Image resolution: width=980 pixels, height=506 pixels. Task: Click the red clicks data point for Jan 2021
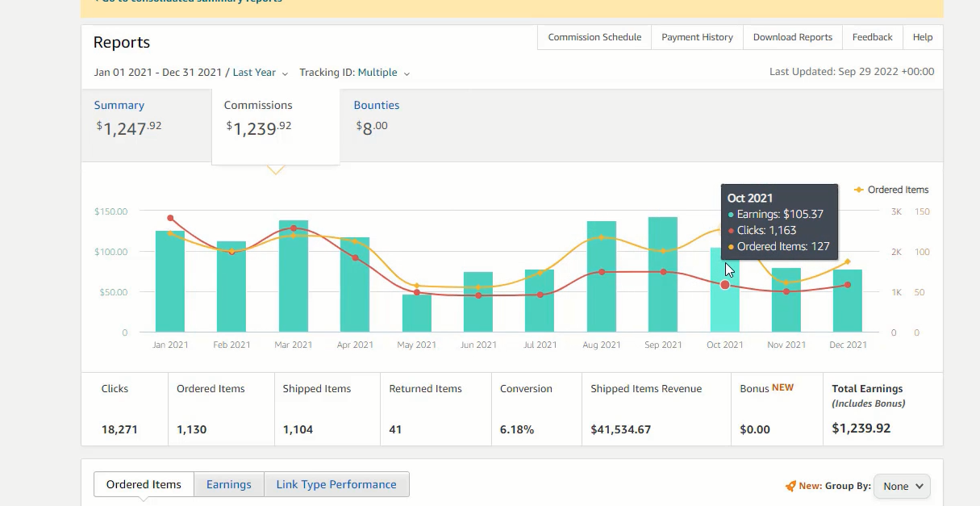[170, 218]
